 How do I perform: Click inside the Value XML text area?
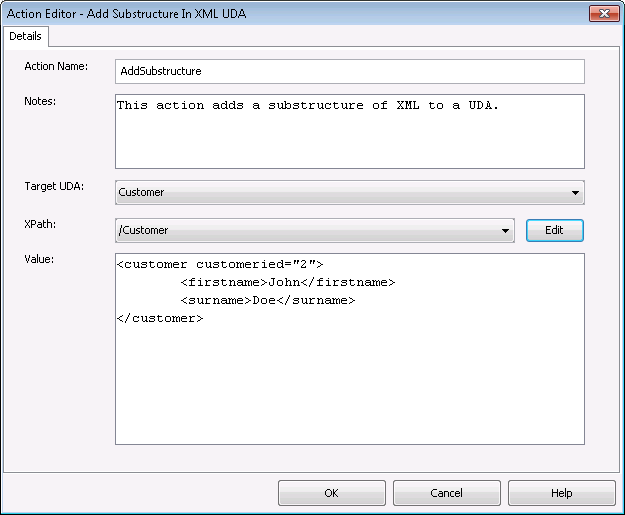[350, 349]
